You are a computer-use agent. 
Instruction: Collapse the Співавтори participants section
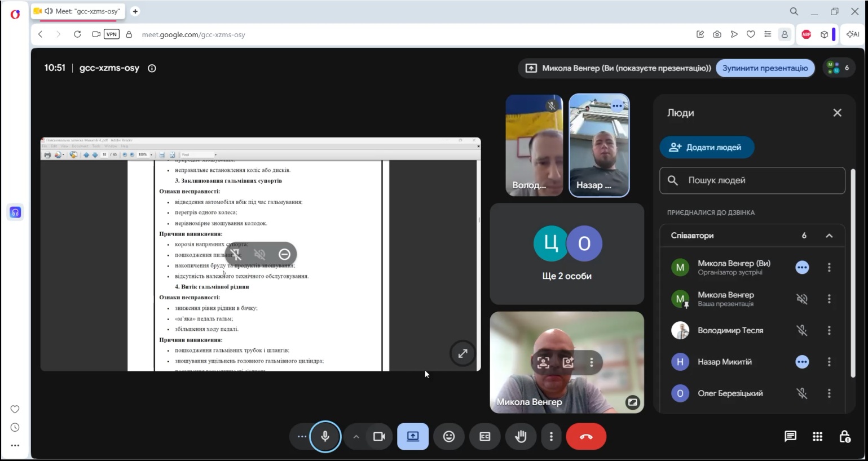coord(829,236)
